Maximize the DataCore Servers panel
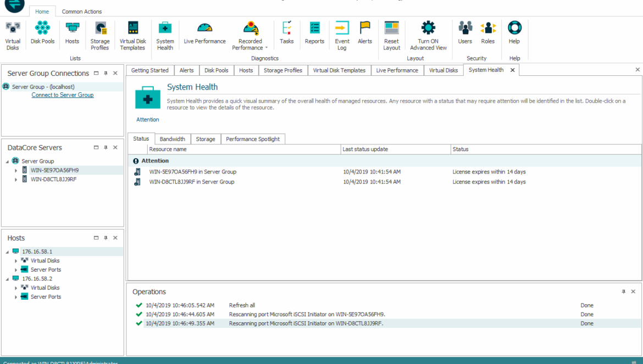 [x=96, y=147]
